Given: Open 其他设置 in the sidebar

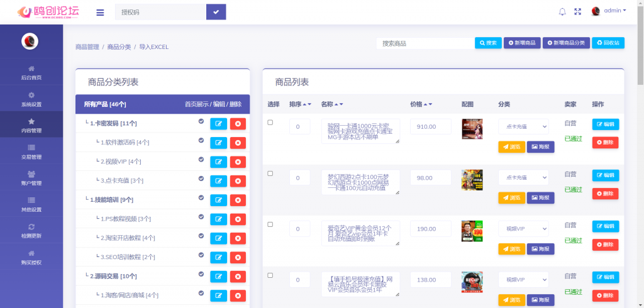Looking at the screenshot, I should point(31,204).
